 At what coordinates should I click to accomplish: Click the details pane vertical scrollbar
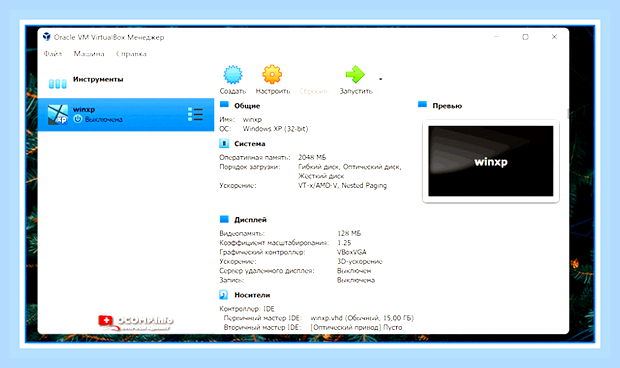point(567,114)
